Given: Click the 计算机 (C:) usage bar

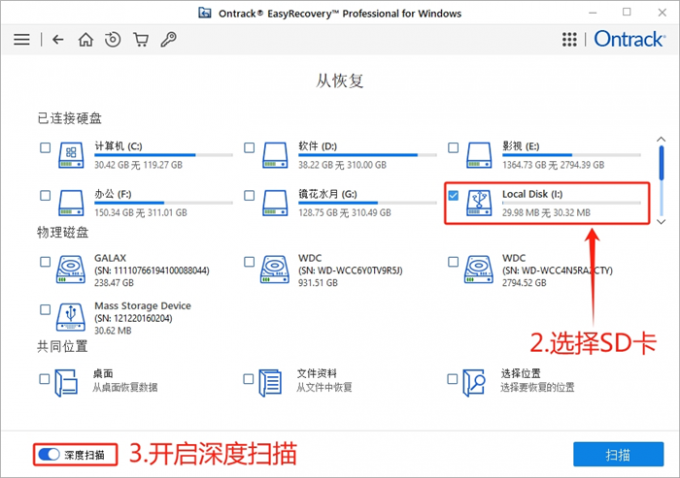Looking at the screenshot, I should pos(163,155).
